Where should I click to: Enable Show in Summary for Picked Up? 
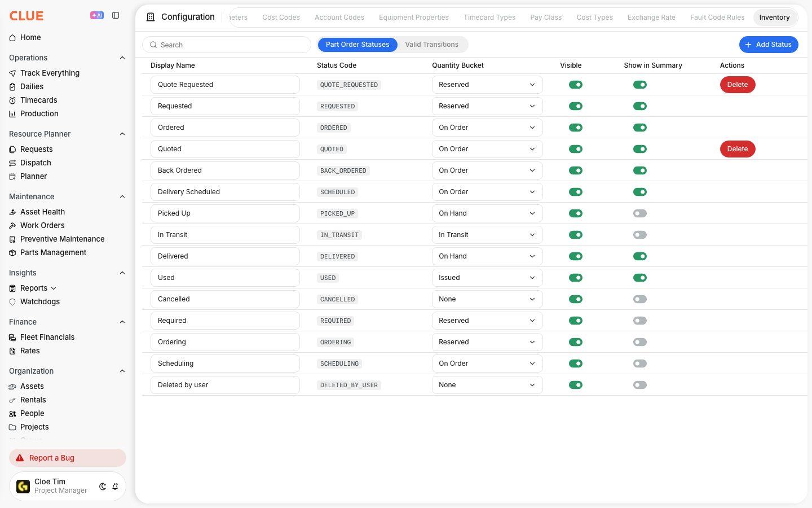pyautogui.click(x=640, y=213)
